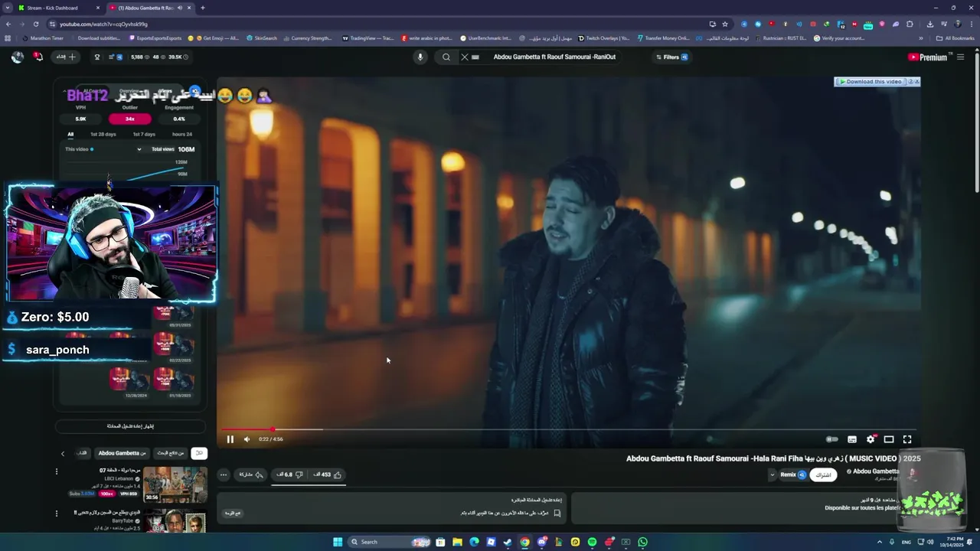Viewport: 980px width, 551px height.
Task: Open options for the LBCI Lebanon video
Action: click(56, 471)
